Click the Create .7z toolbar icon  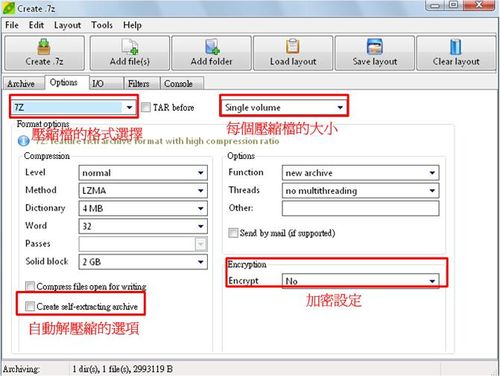click(x=44, y=46)
